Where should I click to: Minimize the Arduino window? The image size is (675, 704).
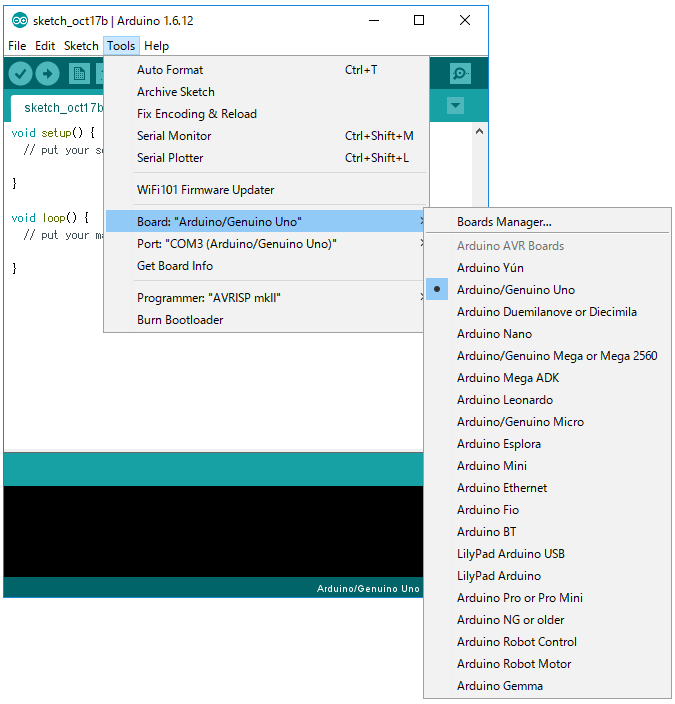374,21
